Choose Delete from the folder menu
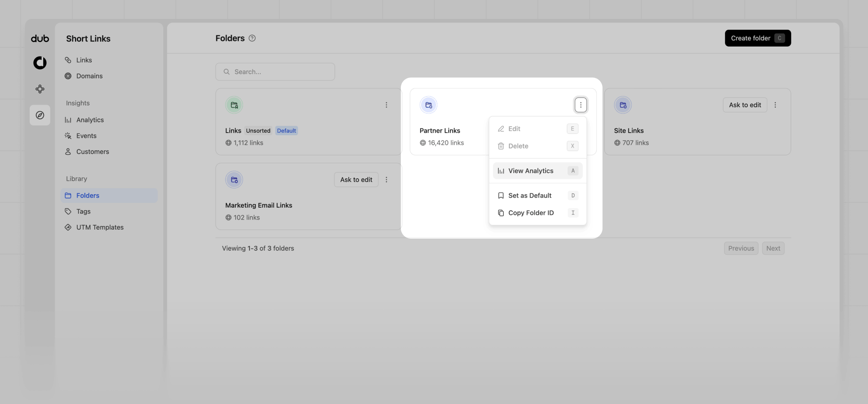The height and width of the screenshot is (404, 868). [537, 146]
